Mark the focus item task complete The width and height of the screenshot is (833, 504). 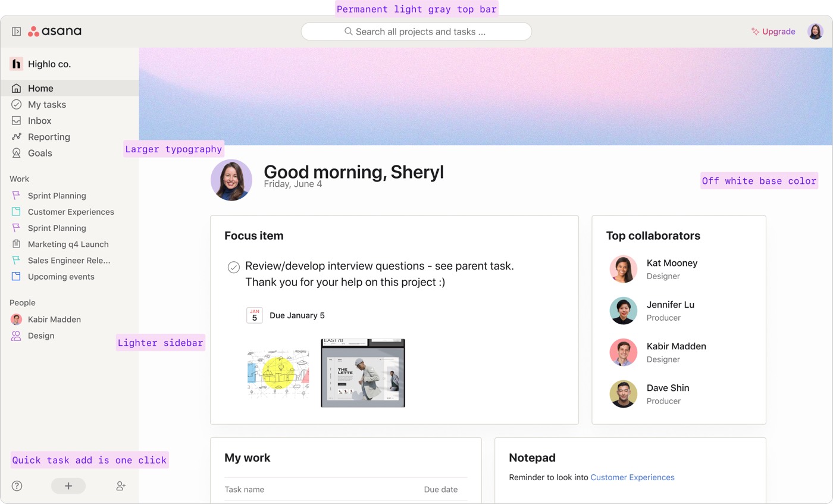234,267
